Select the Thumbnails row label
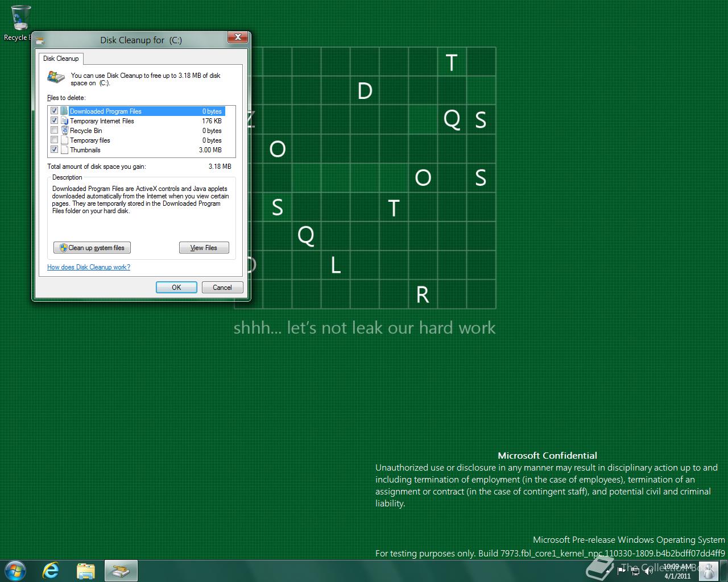Image resolution: width=728 pixels, height=582 pixels. [x=85, y=150]
